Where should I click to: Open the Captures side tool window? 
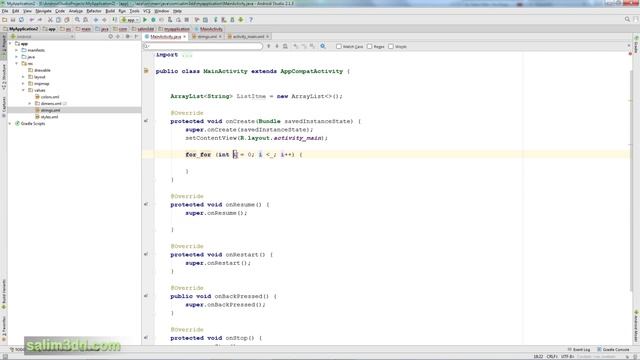point(4,107)
